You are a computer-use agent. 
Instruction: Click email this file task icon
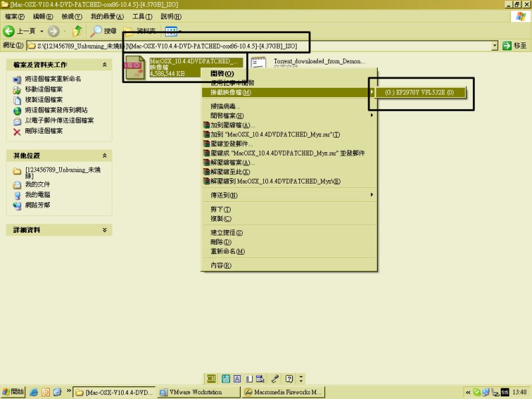17,121
